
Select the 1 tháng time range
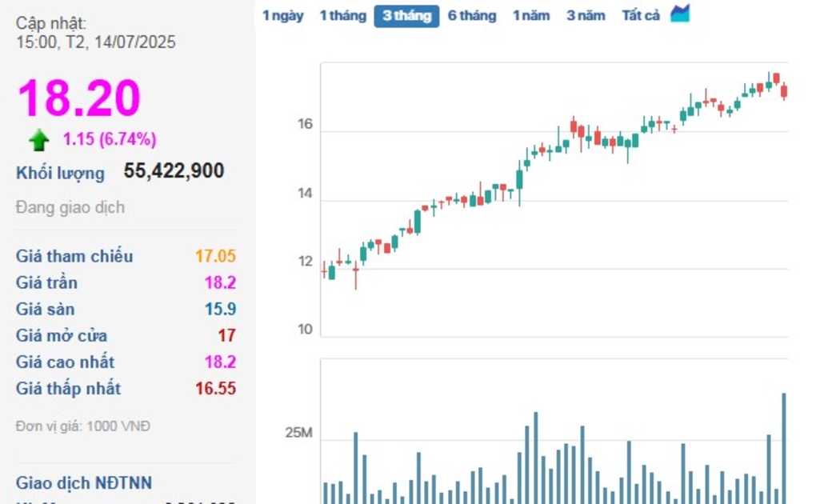pyautogui.click(x=342, y=16)
